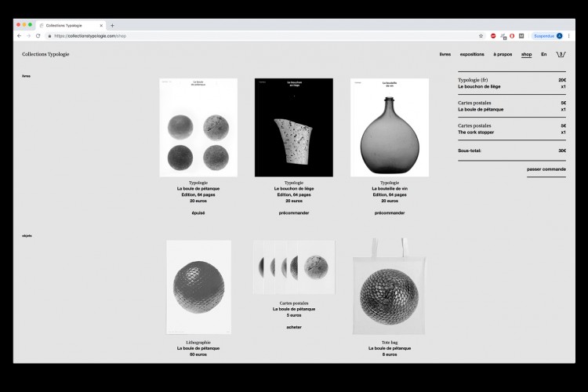This screenshot has width=588, height=392.
Task: Click the 60 euros lithograph price
Action: click(198, 354)
